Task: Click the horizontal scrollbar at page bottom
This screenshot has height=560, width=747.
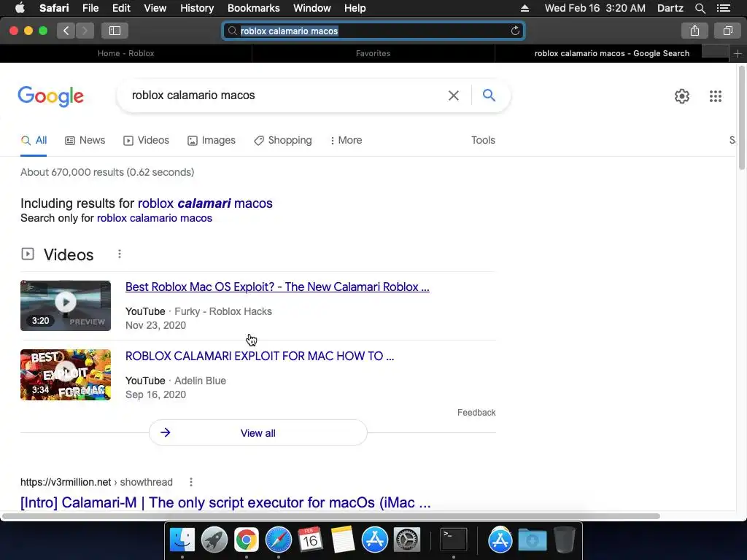Action: pyautogui.click(x=330, y=516)
